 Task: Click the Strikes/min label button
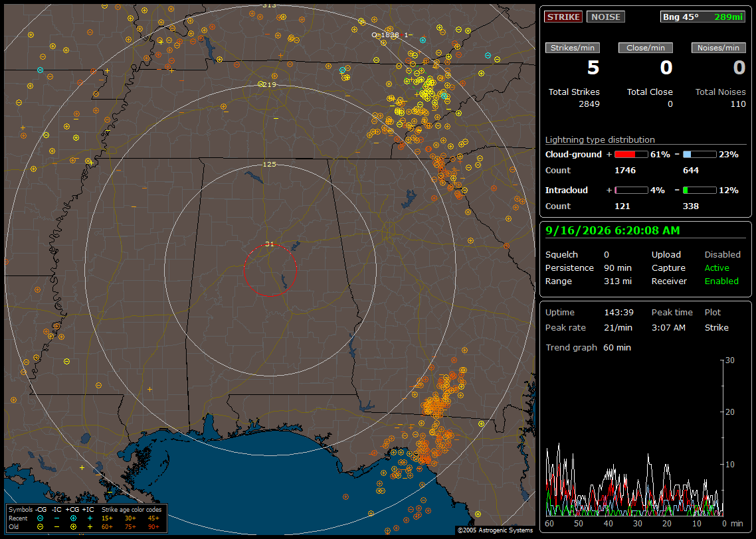click(x=572, y=48)
